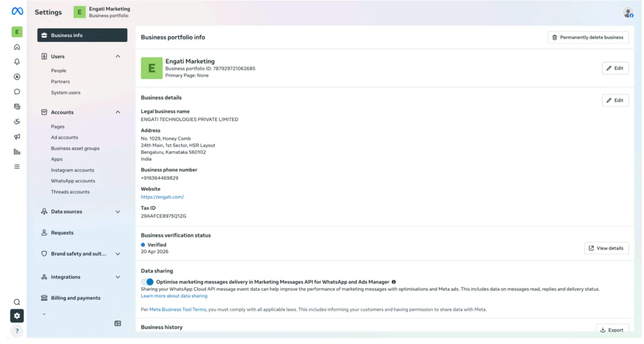Click the Settings page title
644x344 pixels.
pyautogui.click(x=48, y=12)
